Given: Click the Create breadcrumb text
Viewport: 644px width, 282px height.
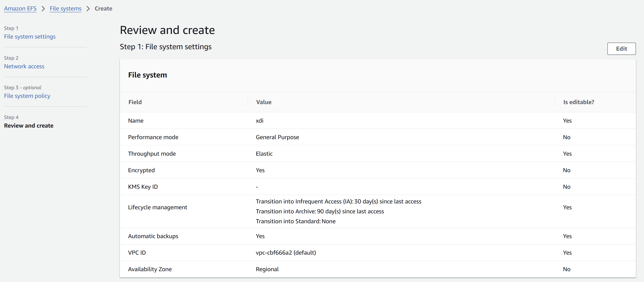Looking at the screenshot, I should 103,8.
